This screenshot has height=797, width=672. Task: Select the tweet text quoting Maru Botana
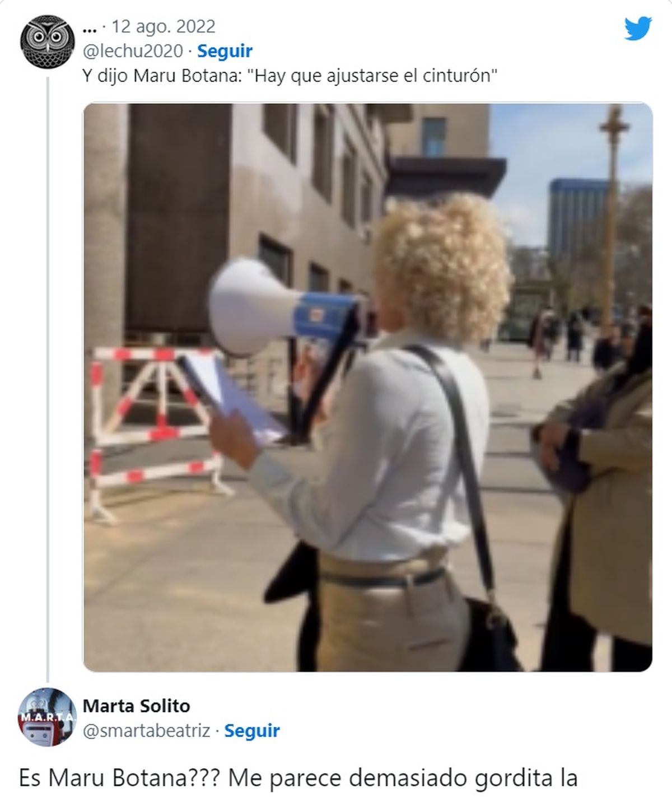290,76
